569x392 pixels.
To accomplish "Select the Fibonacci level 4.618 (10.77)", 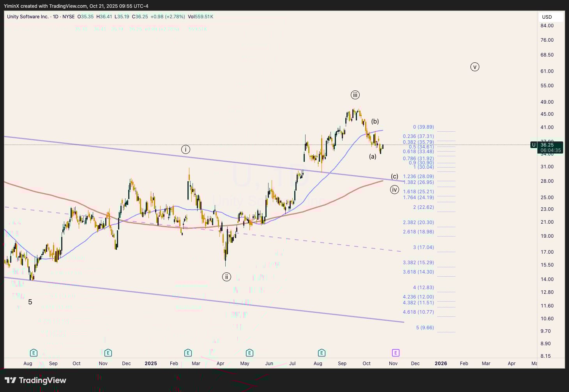I will (418, 312).
